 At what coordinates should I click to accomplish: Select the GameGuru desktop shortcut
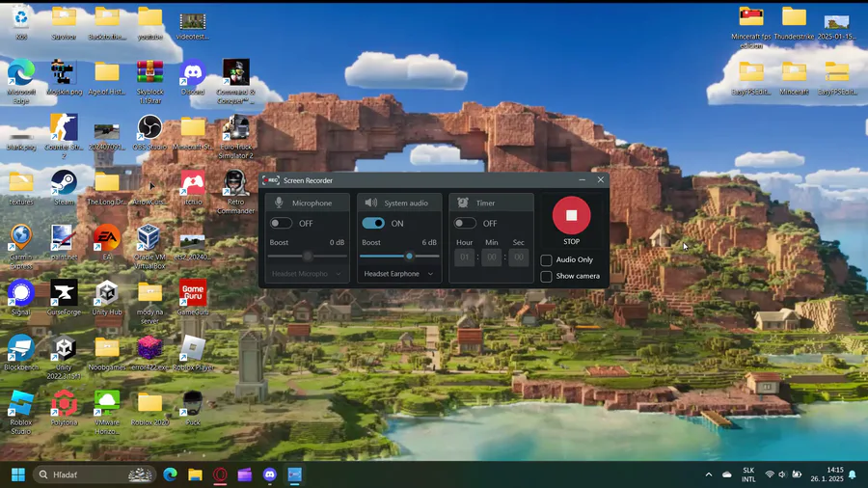193,298
